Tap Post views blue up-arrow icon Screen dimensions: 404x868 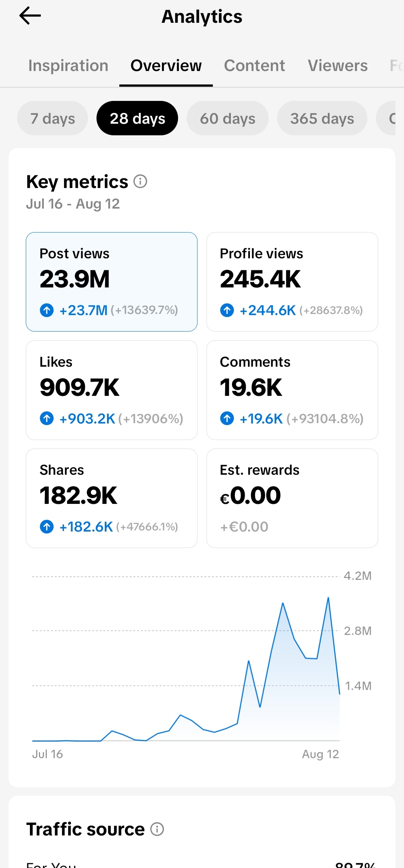click(47, 310)
